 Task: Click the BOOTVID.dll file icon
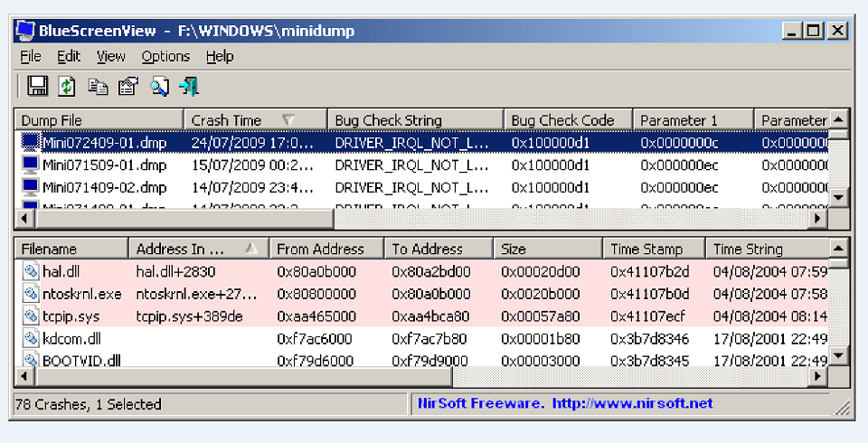31,359
